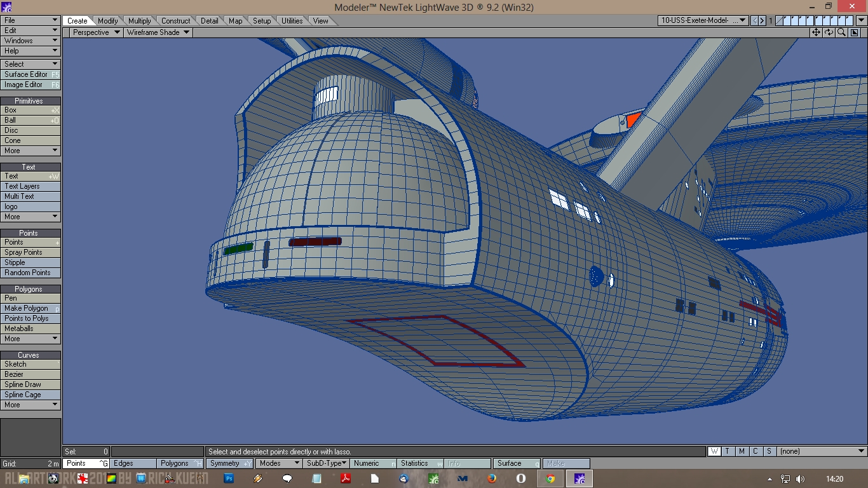Open Google Chrome from the taskbar

(550, 478)
